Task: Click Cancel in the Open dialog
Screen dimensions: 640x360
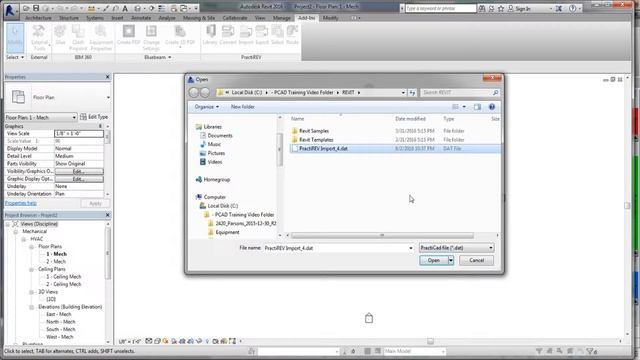Action: (x=476, y=260)
